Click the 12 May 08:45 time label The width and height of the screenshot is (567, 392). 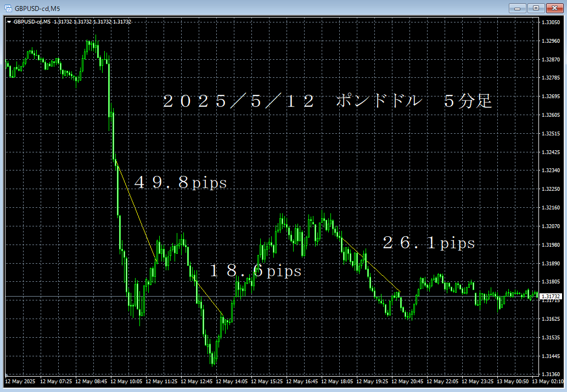pyautogui.click(x=91, y=382)
